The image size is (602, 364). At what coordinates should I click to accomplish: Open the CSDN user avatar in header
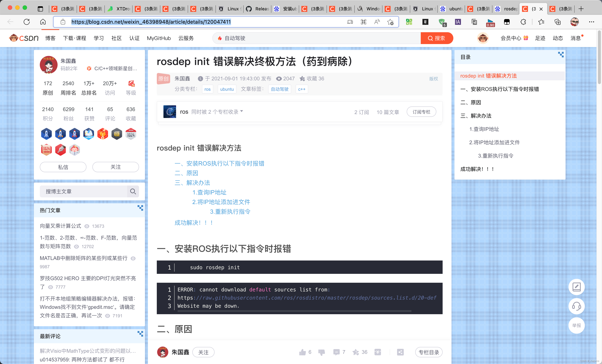coord(483,38)
